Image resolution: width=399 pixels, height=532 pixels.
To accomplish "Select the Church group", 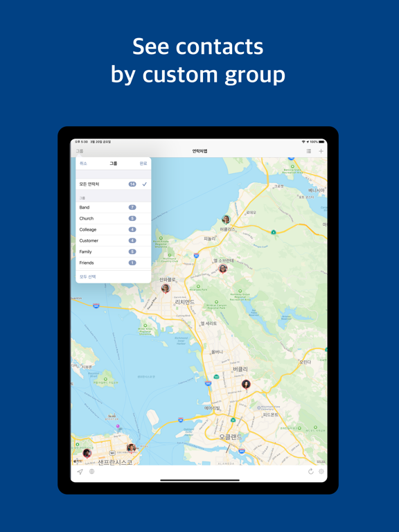I will tap(114, 218).
